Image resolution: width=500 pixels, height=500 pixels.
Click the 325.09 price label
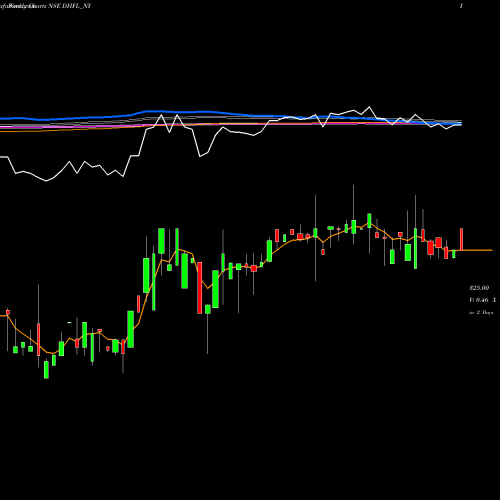coord(479,288)
